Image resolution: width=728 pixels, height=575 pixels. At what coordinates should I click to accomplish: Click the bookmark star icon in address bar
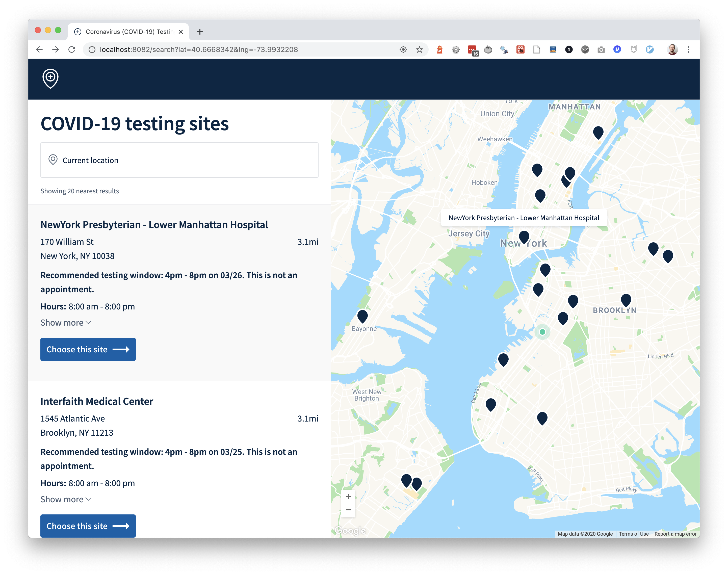pos(419,50)
